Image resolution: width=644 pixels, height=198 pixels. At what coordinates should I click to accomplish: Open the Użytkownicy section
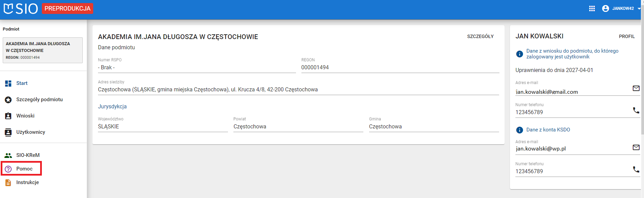click(x=31, y=132)
